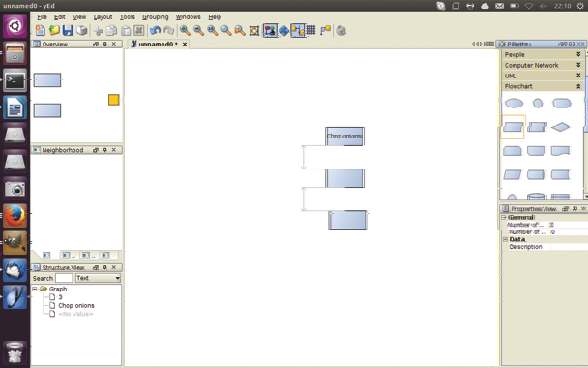Expand the Computer Network palette section
588x368 pixels.
[543, 65]
